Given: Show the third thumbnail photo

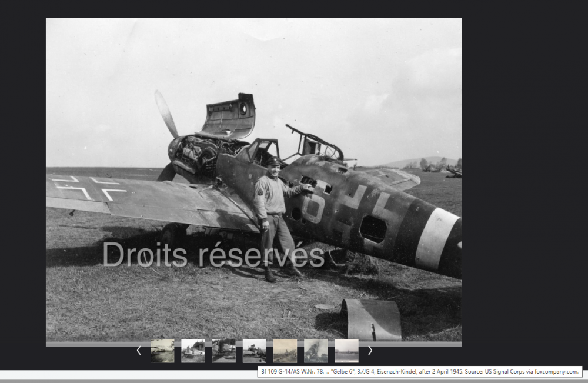Looking at the screenshot, I should [x=223, y=351].
